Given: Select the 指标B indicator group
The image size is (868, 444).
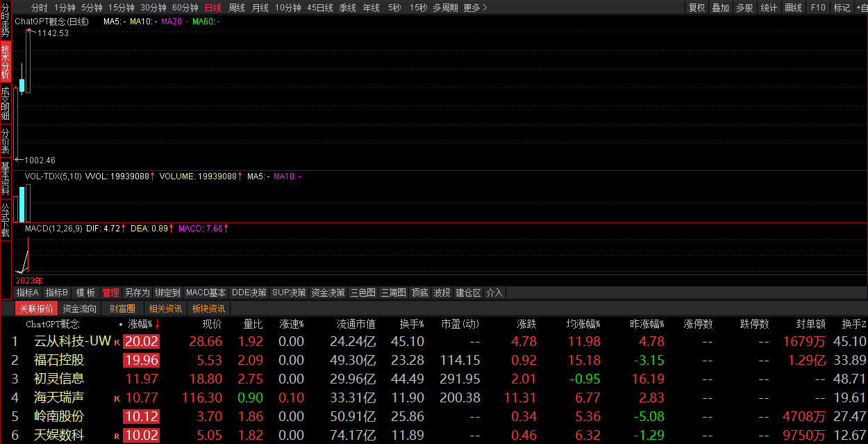Looking at the screenshot, I should (57, 293).
